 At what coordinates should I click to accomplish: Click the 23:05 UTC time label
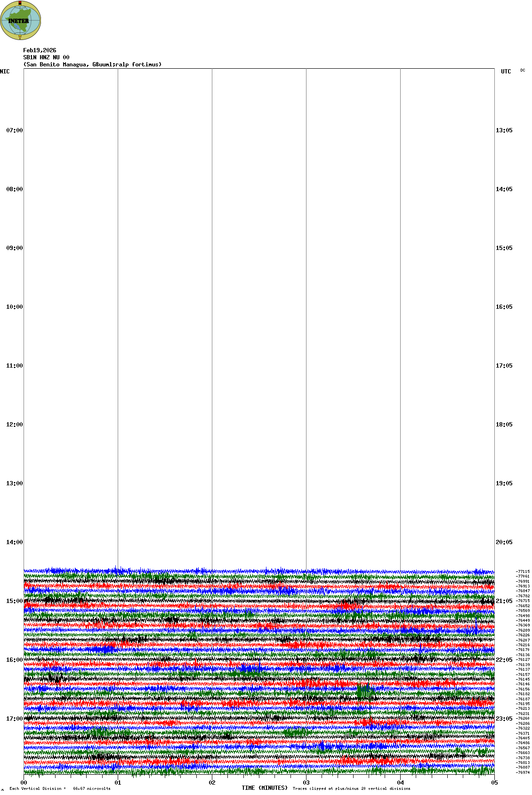pos(504,719)
